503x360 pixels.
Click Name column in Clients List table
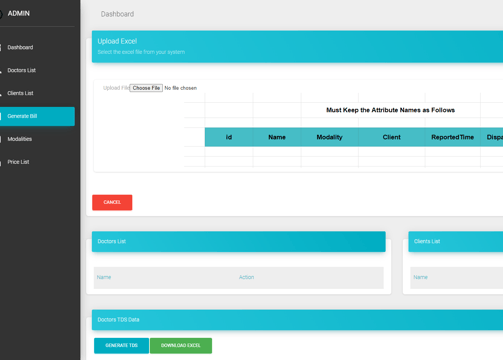(421, 277)
